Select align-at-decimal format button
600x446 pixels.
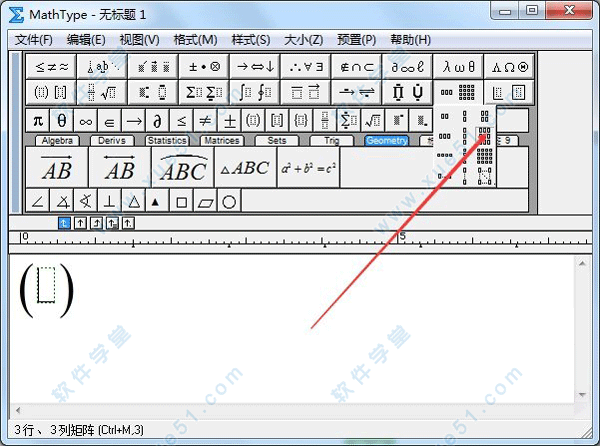tap(128, 223)
